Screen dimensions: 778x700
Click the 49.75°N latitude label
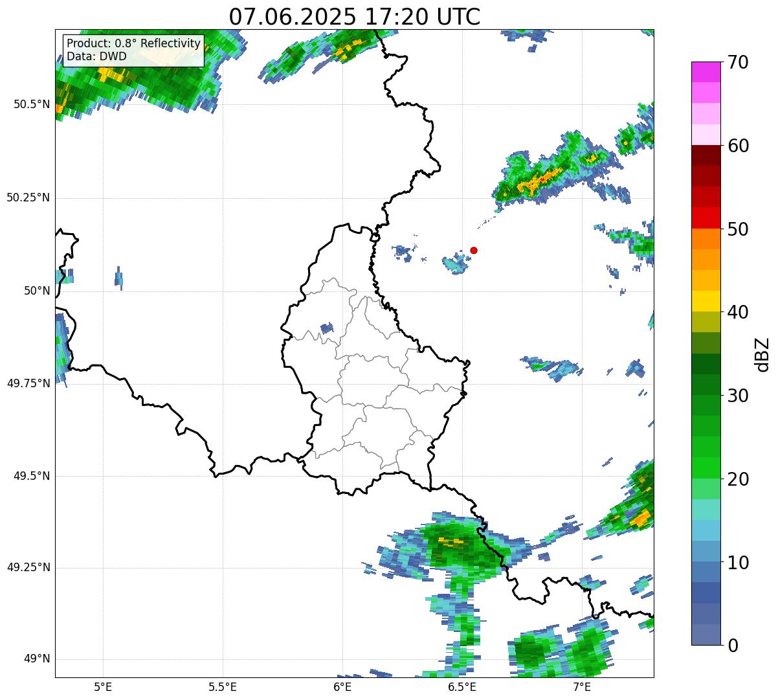(x=28, y=383)
